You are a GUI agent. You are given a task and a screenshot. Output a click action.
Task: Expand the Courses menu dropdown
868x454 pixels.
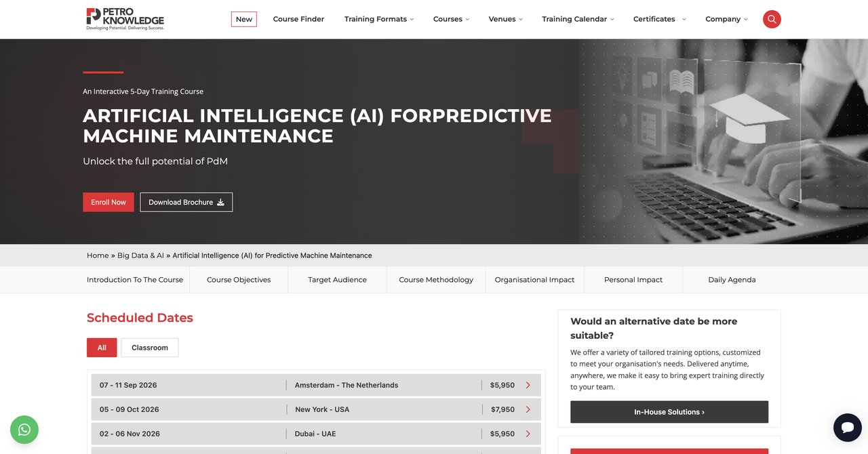(x=451, y=19)
